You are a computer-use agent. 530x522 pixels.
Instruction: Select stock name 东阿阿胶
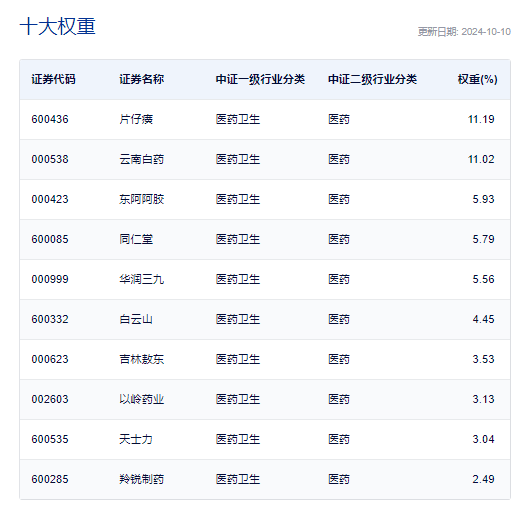(142, 199)
